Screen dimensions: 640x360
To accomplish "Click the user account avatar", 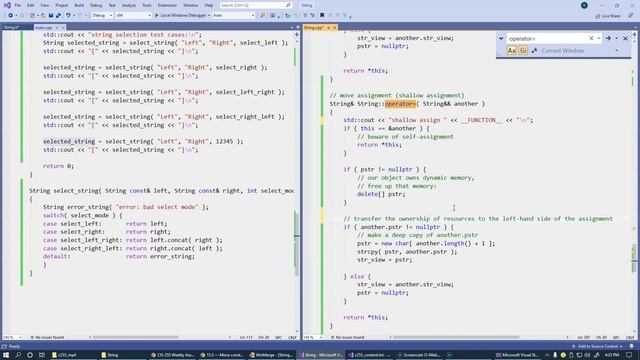I will (x=584, y=5).
